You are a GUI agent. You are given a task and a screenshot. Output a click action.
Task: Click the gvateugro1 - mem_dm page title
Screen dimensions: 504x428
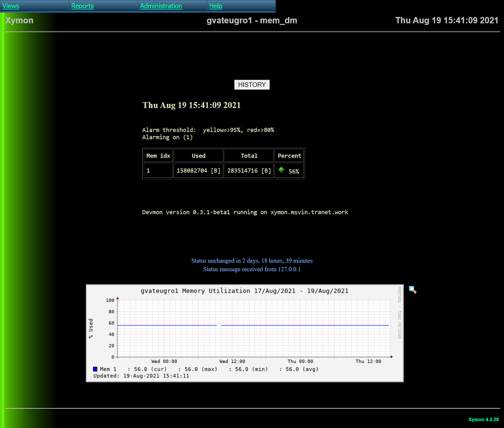tap(252, 20)
